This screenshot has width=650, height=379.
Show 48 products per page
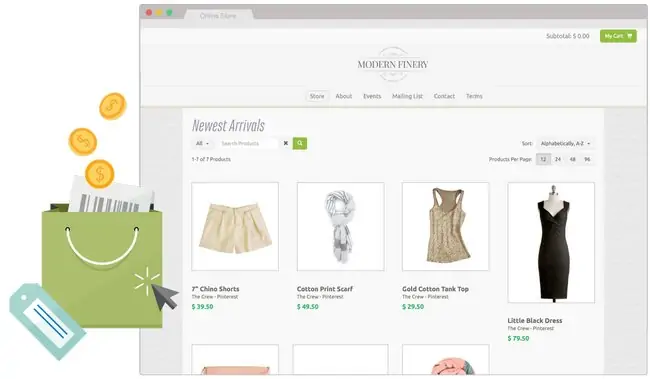tap(572, 159)
